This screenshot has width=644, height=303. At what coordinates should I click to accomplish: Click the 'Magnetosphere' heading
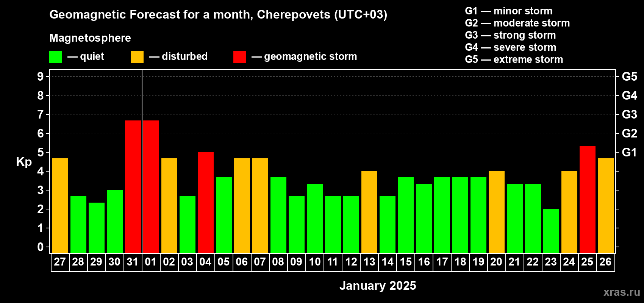(90, 38)
